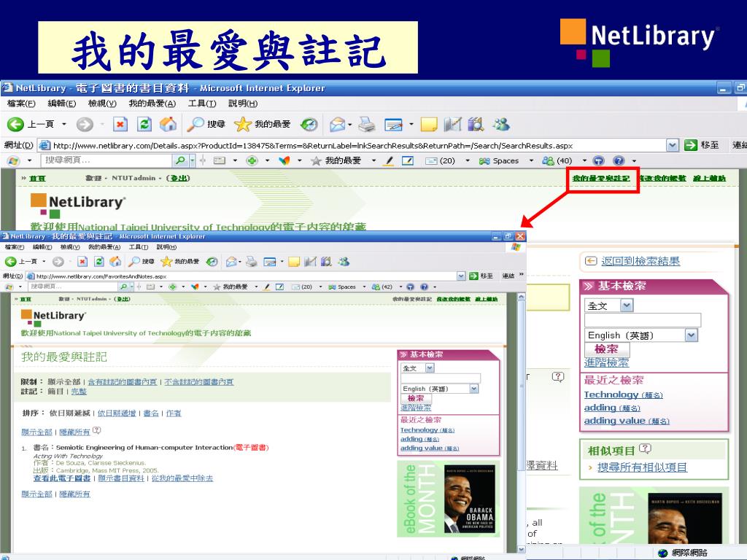
Task: Click 我的最愛與註記 link in back window header
Action: [601, 178]
